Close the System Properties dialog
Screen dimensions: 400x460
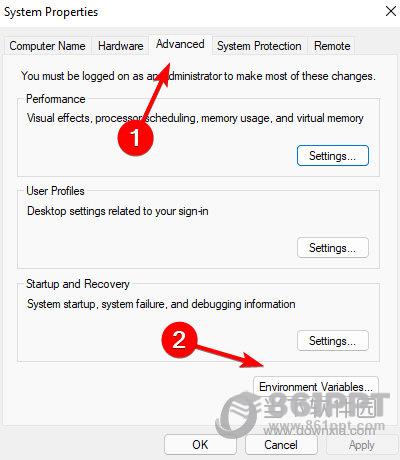390,11
